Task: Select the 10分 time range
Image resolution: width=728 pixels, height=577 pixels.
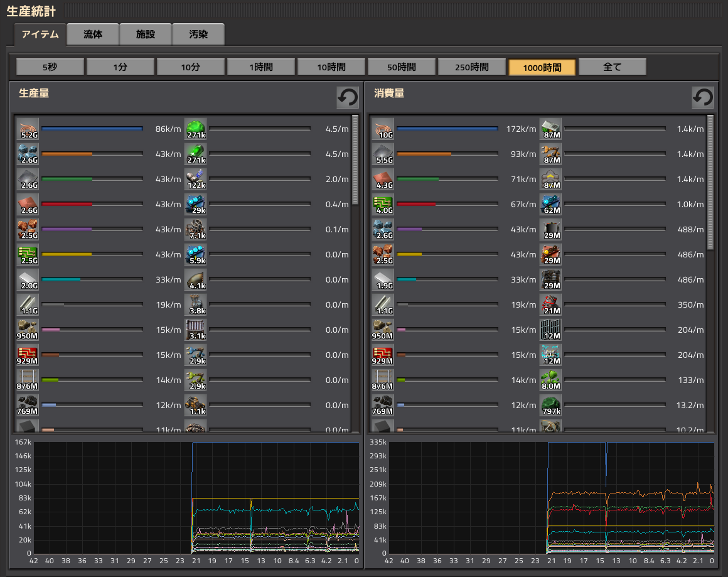Action: (x=191, y=67)
